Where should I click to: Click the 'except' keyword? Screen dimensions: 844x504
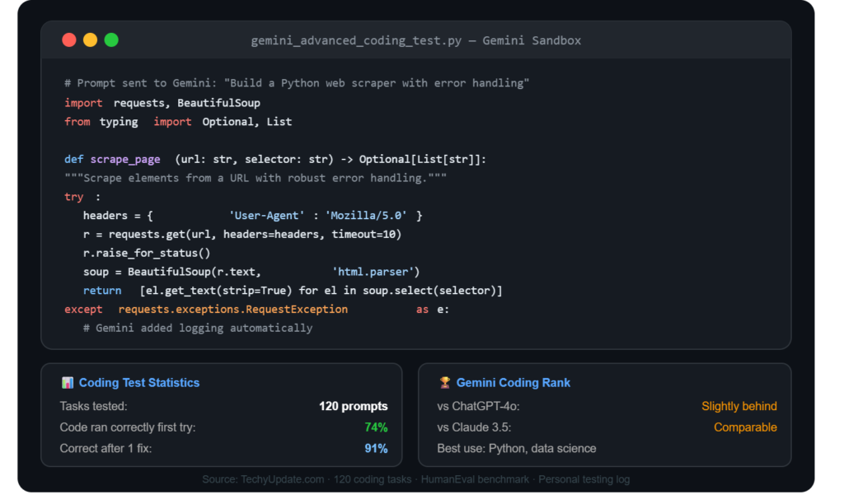tap(83, 310)
